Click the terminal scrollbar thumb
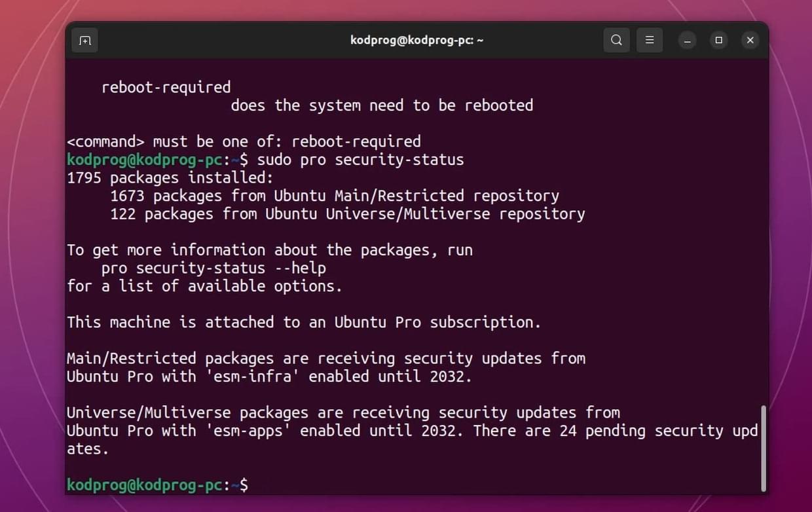Image resolution: width=812 pixels, height=512 pixels. [x=763, y=448]
